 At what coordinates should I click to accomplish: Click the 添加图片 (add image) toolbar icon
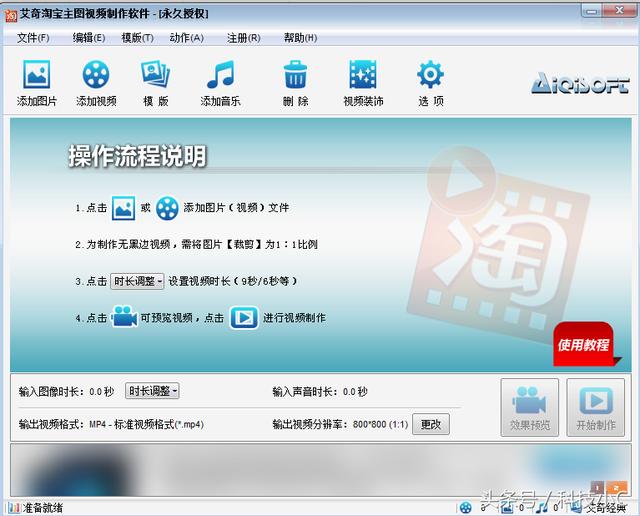tap(37, 74)
